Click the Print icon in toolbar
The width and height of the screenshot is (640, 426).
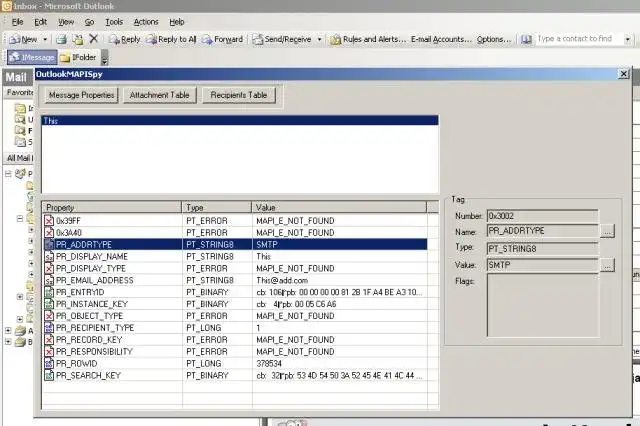pyautogui.click(x=61, y=39)
